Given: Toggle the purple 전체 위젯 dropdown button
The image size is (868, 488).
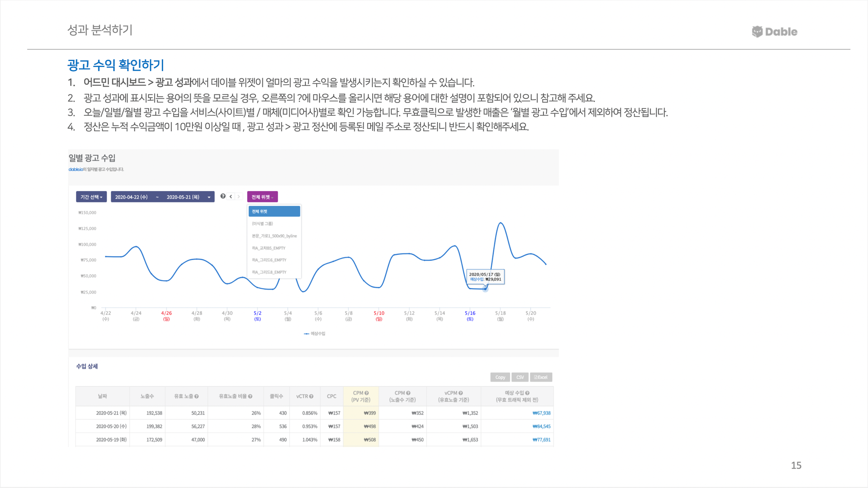Looking at the screenshot, I should pyautogui.click(x=262, y=197).
